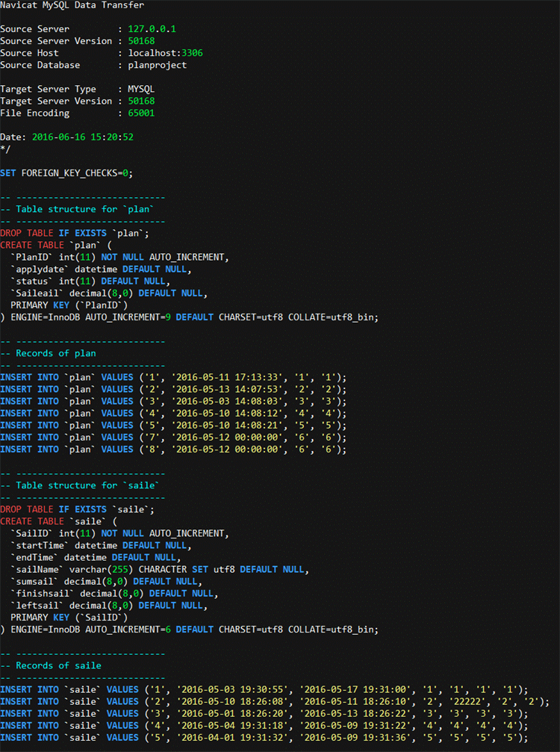Click the 'Navicat MySQL Data Transfer' header line

coord(72,5)
